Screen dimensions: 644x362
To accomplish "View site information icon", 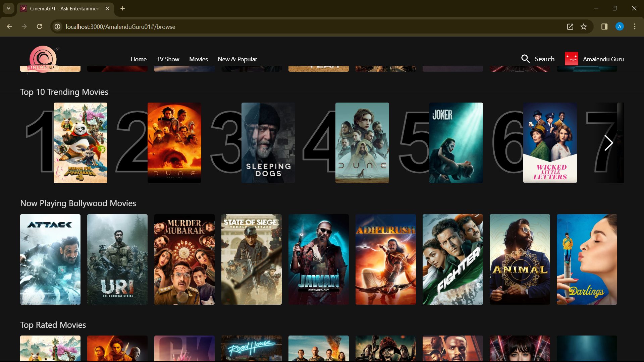I will pos(58,27).
